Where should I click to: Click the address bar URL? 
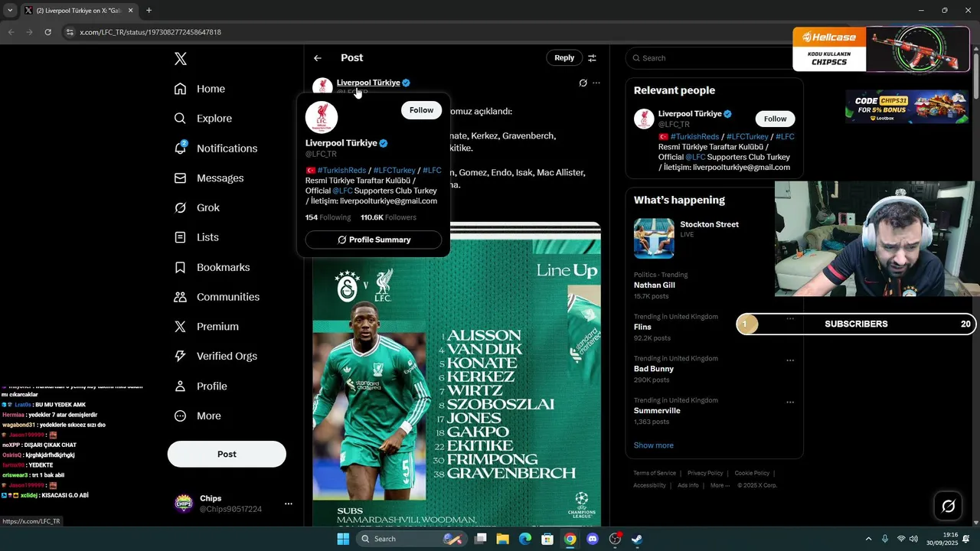click(150, 32)
